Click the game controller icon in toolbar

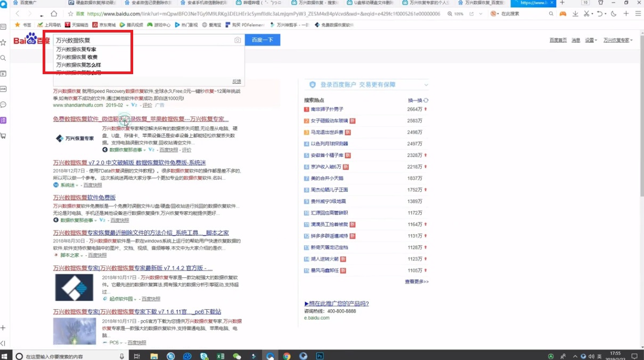click(563, 14)
